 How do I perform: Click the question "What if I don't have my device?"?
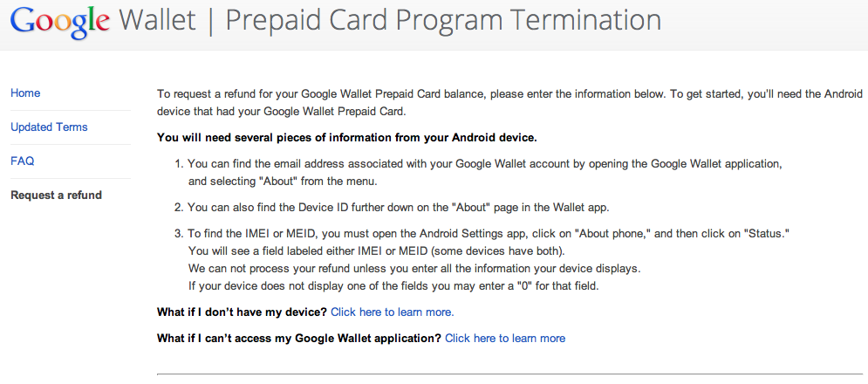coord(242,312)
